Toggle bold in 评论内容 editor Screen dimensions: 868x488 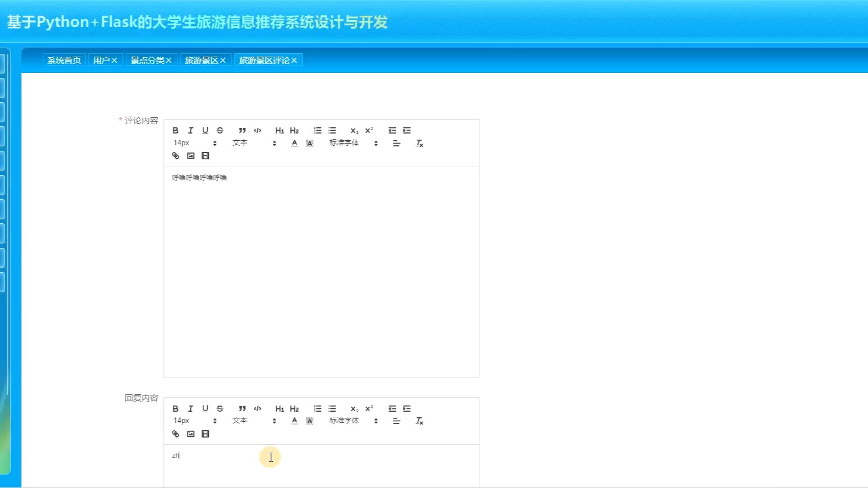point(175,131)
